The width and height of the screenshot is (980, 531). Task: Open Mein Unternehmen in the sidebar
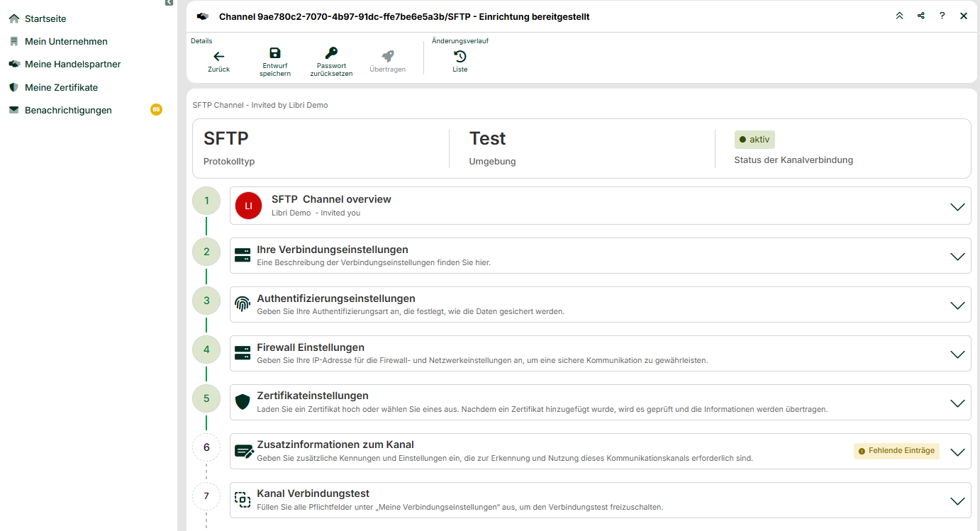click(66, 41)
